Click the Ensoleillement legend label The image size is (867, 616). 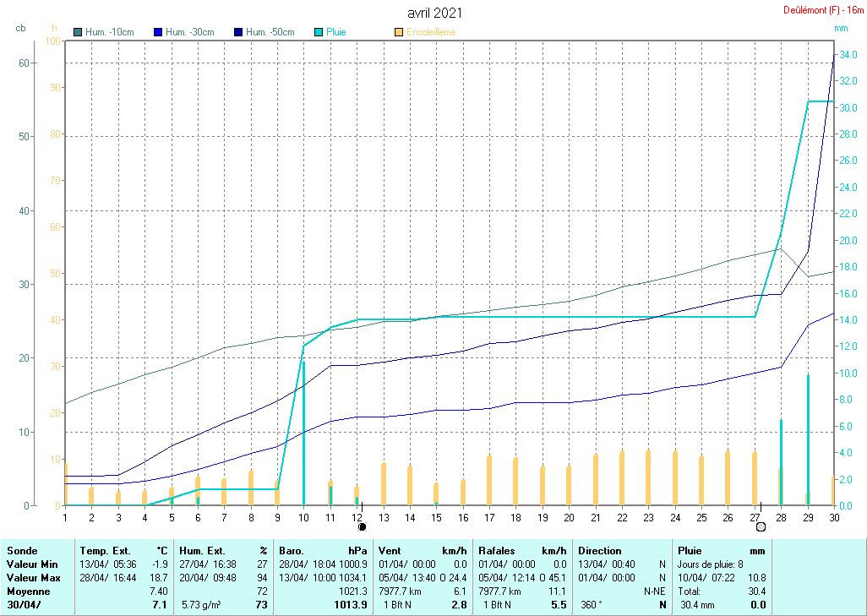[431, 32]
